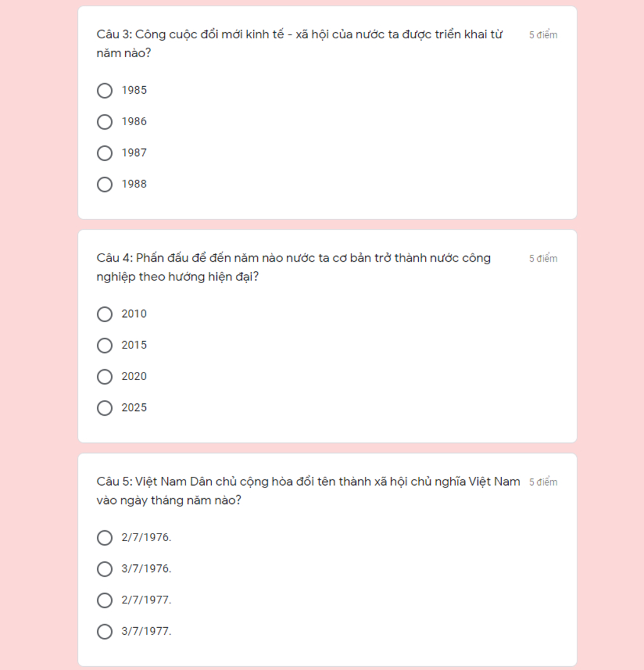Select the 2025 answer option
This screenshot has width=644, height=670.
[x=104, y=408]
